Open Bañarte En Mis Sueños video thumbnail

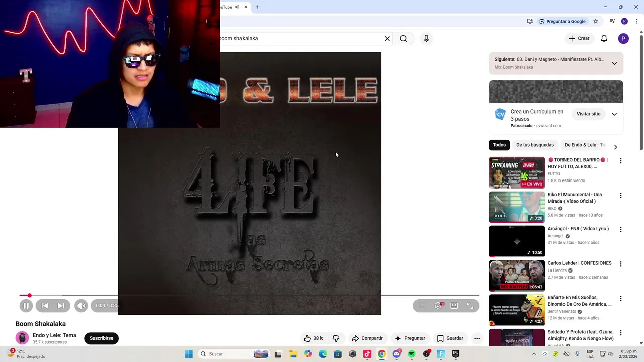point(517,310)
